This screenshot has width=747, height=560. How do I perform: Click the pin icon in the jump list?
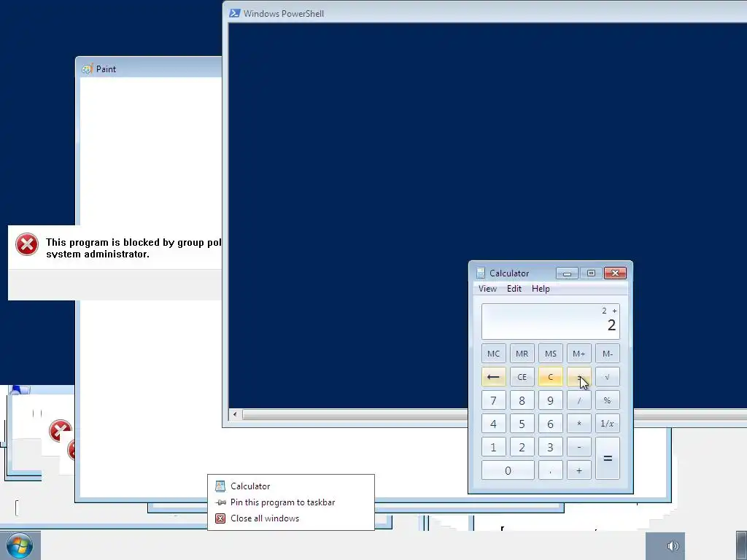tap(220, 502)
